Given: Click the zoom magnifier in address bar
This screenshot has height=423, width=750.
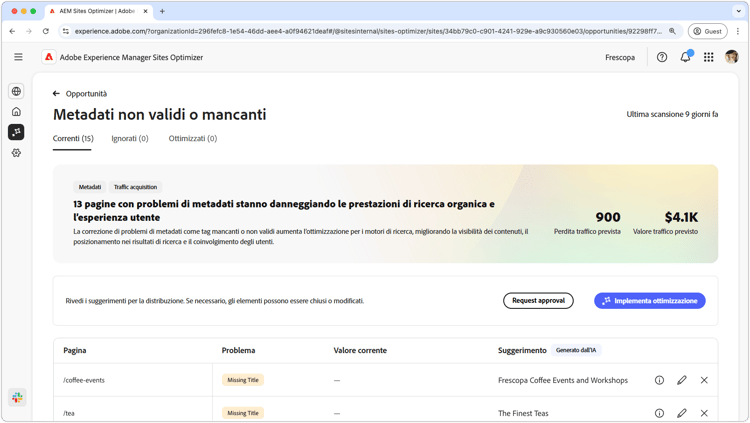Looking at the screenshot, I should click(x=672, y=31).
